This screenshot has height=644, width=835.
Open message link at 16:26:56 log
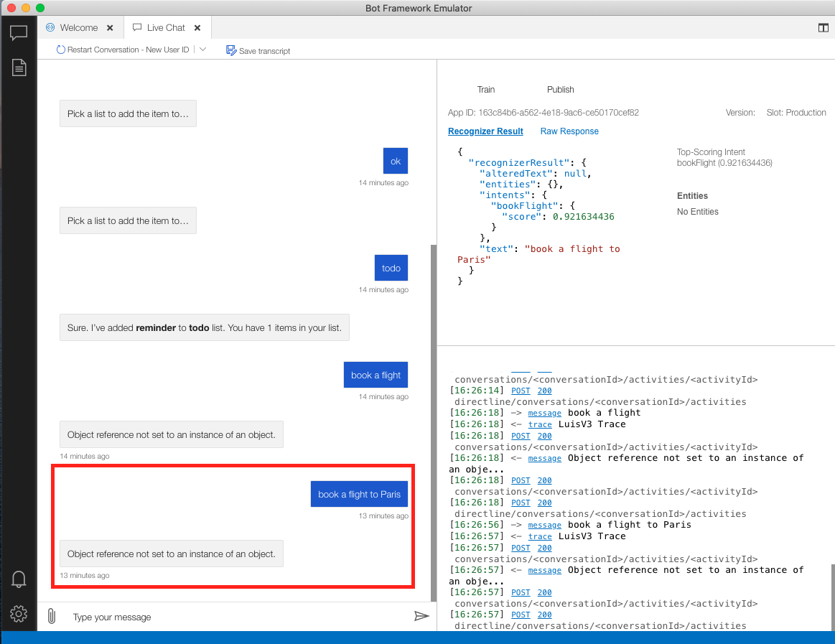point(544,526)
